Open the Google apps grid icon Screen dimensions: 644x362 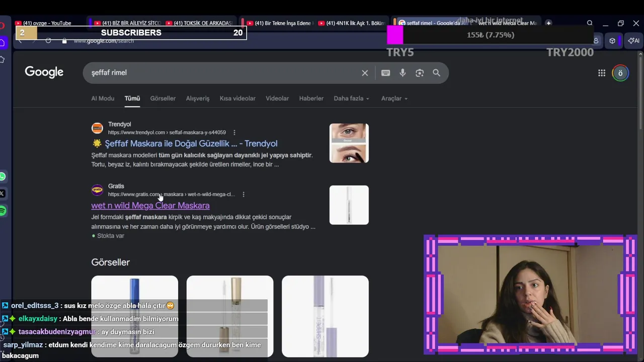[602, 73]
